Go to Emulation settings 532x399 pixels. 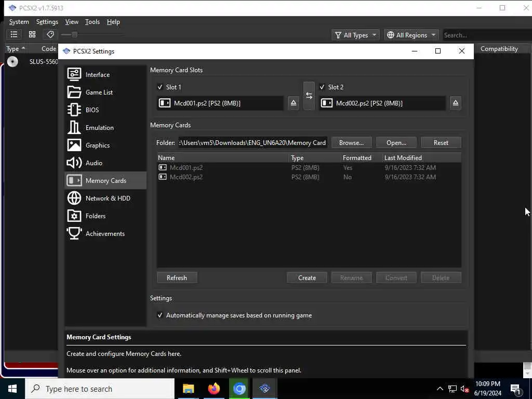pyautogui.click(x=105, y=127)
